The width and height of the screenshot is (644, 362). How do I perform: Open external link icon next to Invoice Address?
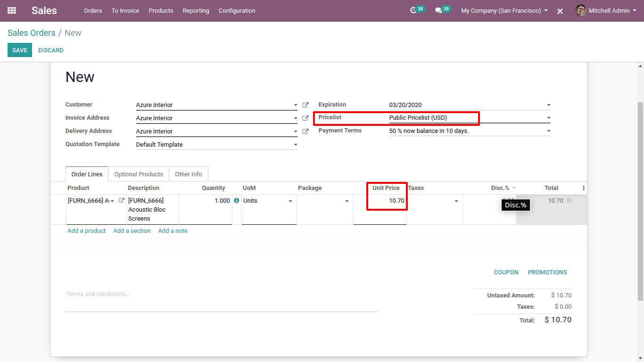click(x=305, y=118)
